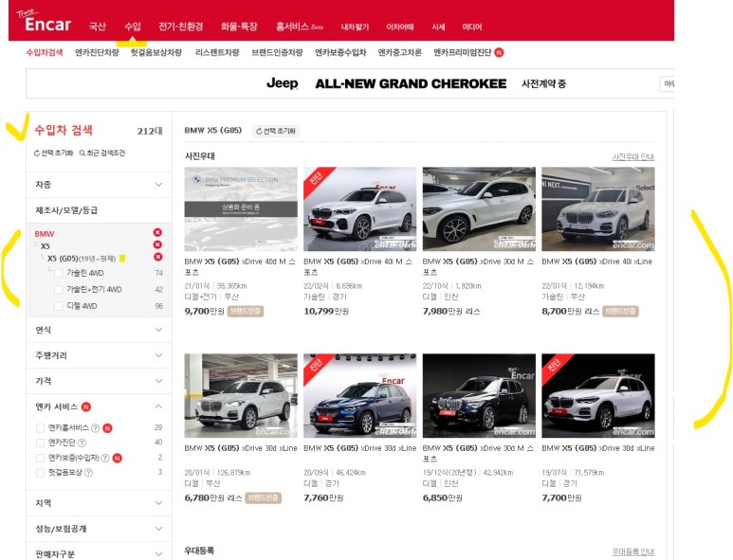733x560 pixels.
Task: Open the 우대등록 안내 link
Action: [x=633, y=552]
